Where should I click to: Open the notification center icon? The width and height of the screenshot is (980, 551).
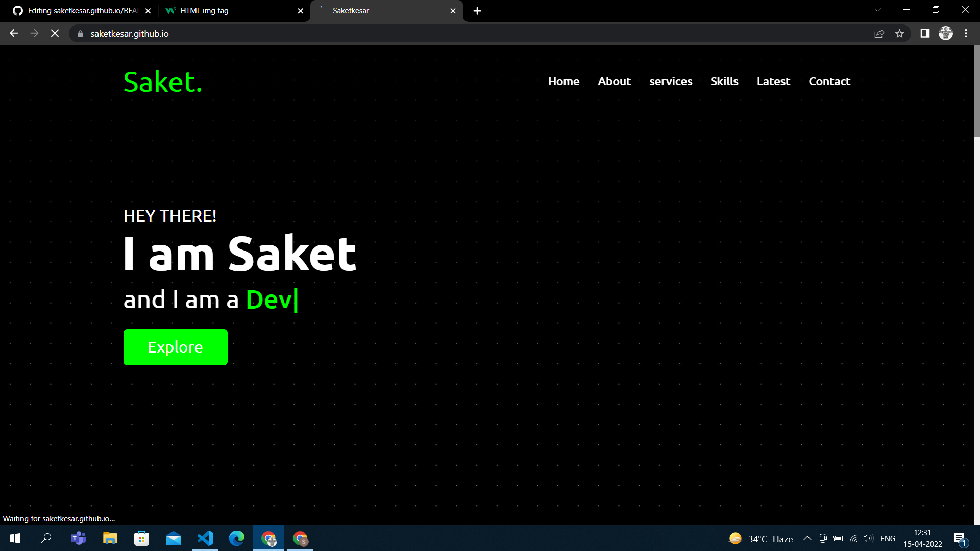(960, 539)
